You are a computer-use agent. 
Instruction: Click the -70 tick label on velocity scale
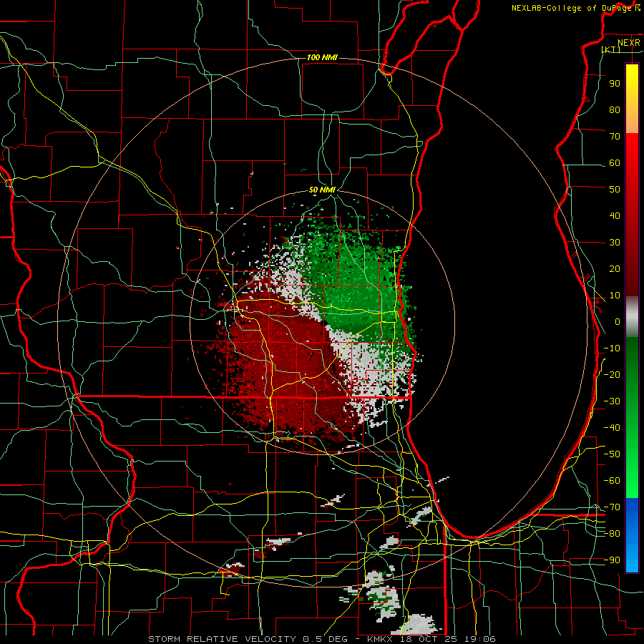click(x=612, y=507)
